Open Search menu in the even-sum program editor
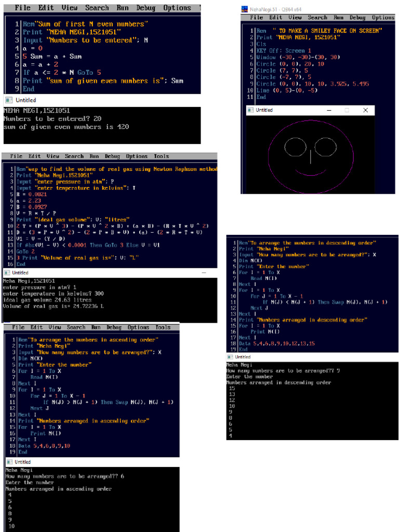Viewport: 399px width, 532px height. [x=97, y=8]
